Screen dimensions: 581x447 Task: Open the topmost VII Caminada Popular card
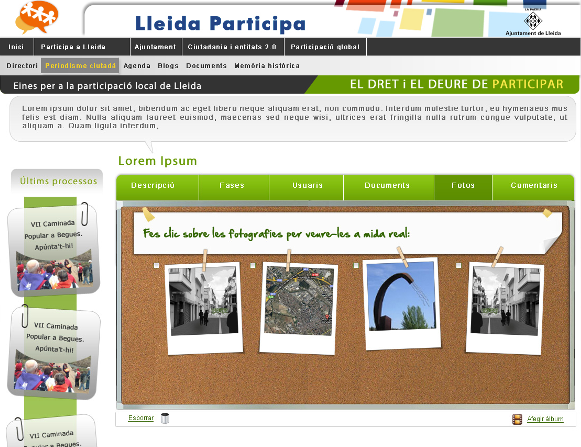(x=54, y=250)
